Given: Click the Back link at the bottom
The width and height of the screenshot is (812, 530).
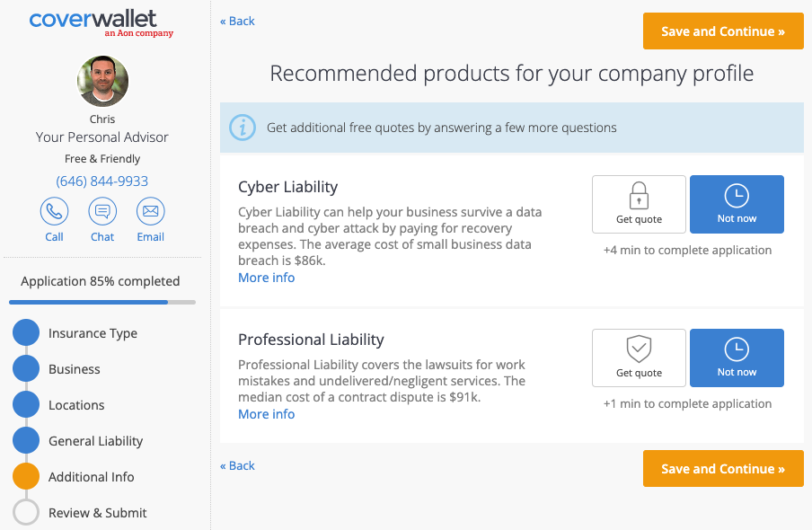Looking at the screenshot, I should (x=236, y=465).
